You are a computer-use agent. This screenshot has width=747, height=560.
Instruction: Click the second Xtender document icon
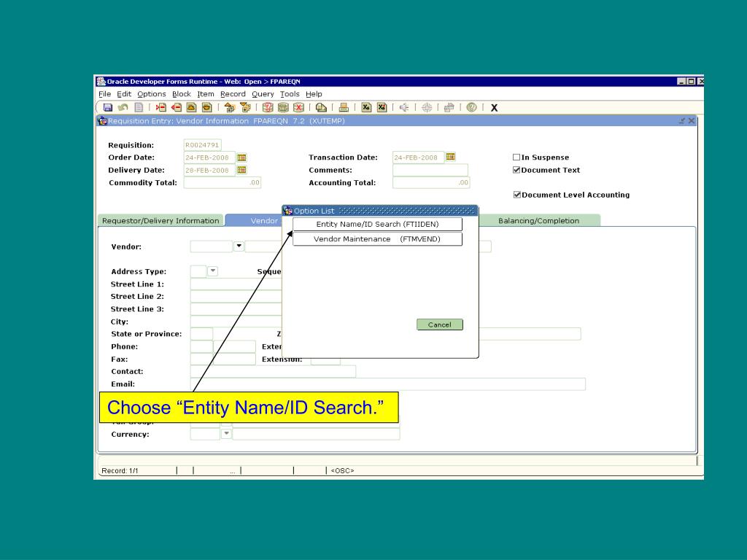coord(382,108)
